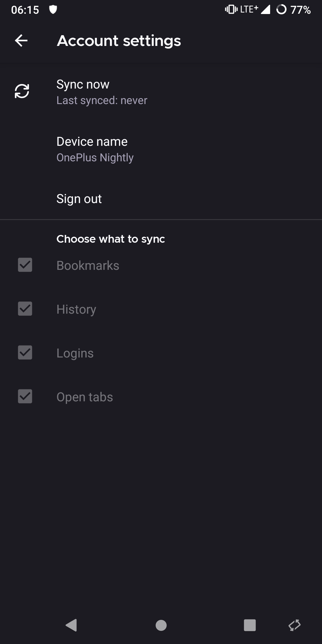Disable History syncing

(x=25, y=309)
